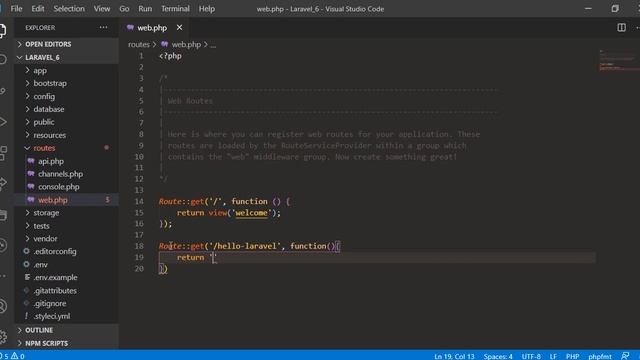Image resolution: width=640 pixels, height=360 pixels.
Task: Expand the app folder
Action: point(67,70)
